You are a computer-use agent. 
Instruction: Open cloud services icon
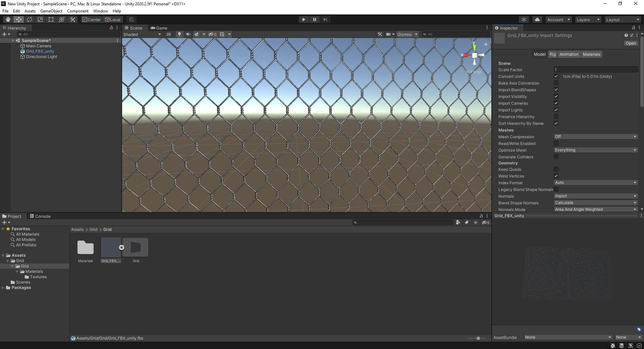click(x=537, y=19)
